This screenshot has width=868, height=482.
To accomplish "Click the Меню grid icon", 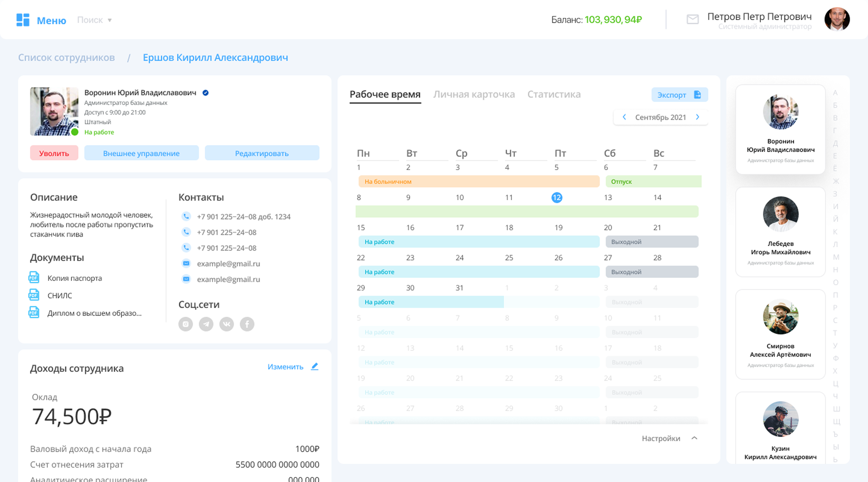I will click(x=23, y=20).
